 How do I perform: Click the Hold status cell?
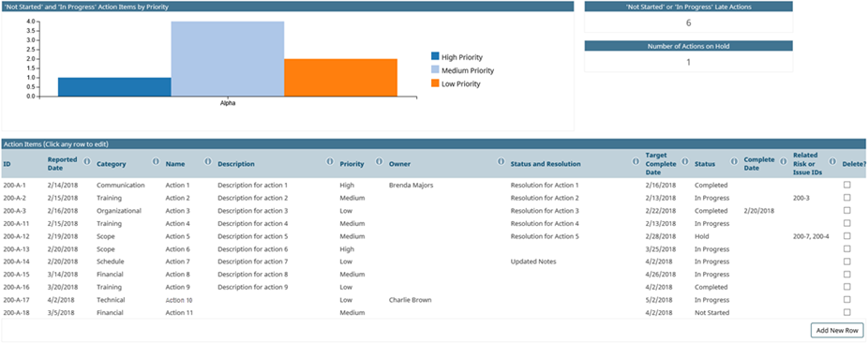[701, 236]
